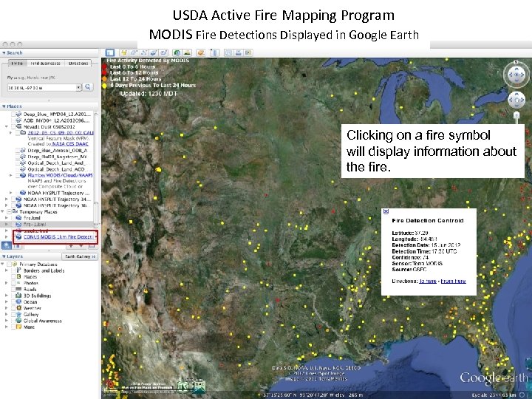Screen dimensions: 532x399
Task: Select the Fire-1.kml row
Action: pos(47,225)
